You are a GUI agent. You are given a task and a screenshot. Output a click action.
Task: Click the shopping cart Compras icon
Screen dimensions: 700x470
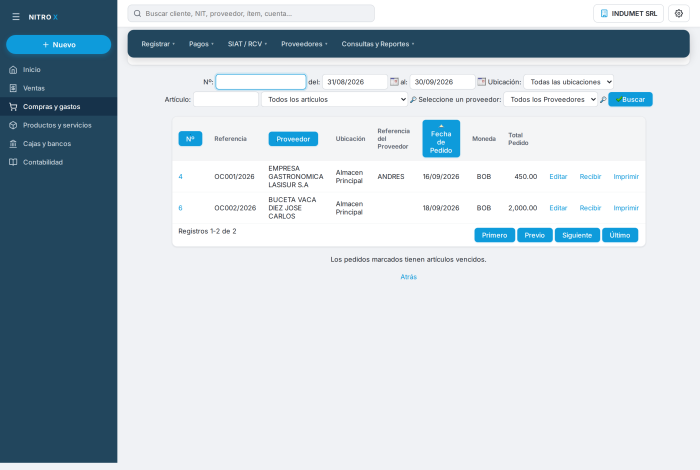(13, 107)
